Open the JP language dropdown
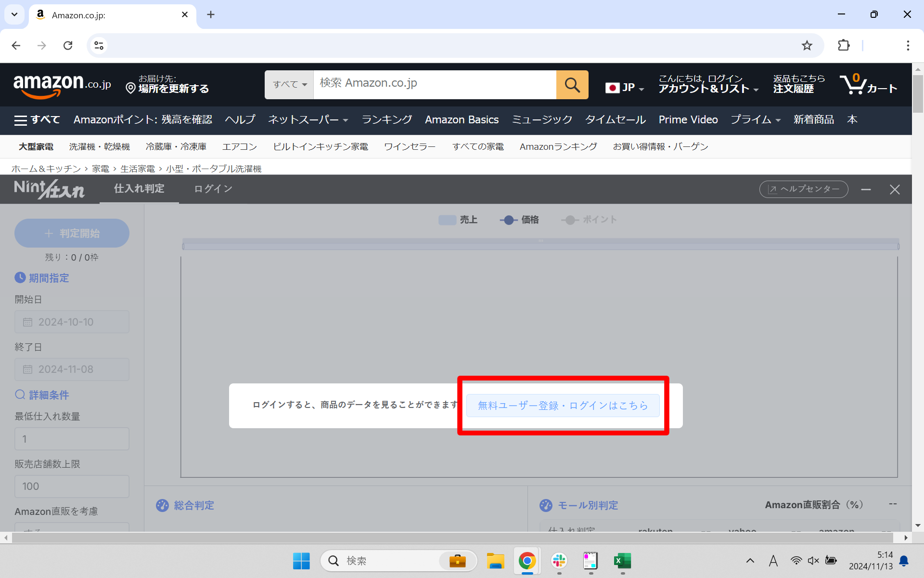 pyautogui.click(x=624, y=88)
